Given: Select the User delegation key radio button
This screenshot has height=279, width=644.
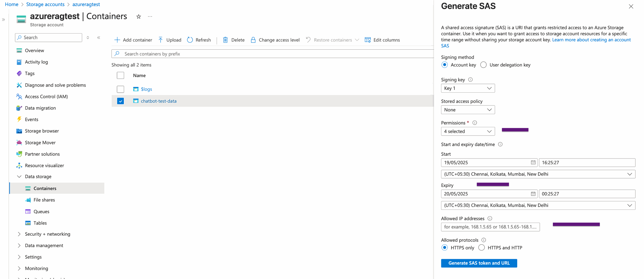Looking at the screenshot, I should pyautogui.click(x=483, y=65).
